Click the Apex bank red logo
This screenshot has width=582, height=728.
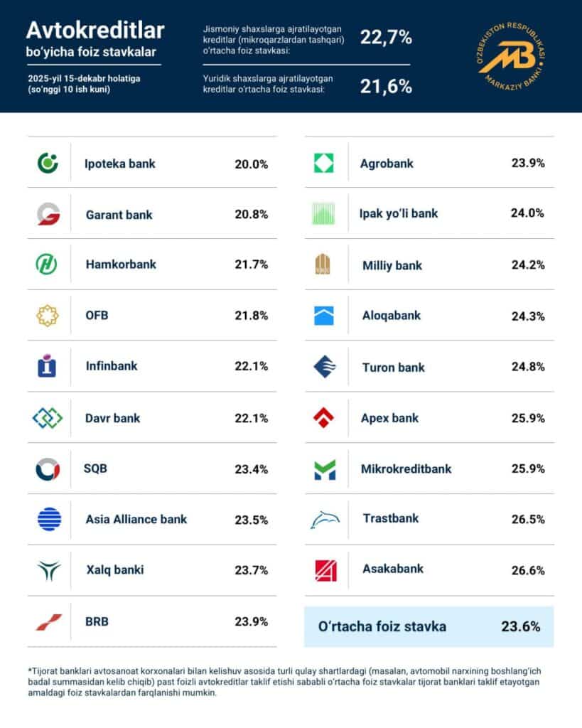[324, 418]
